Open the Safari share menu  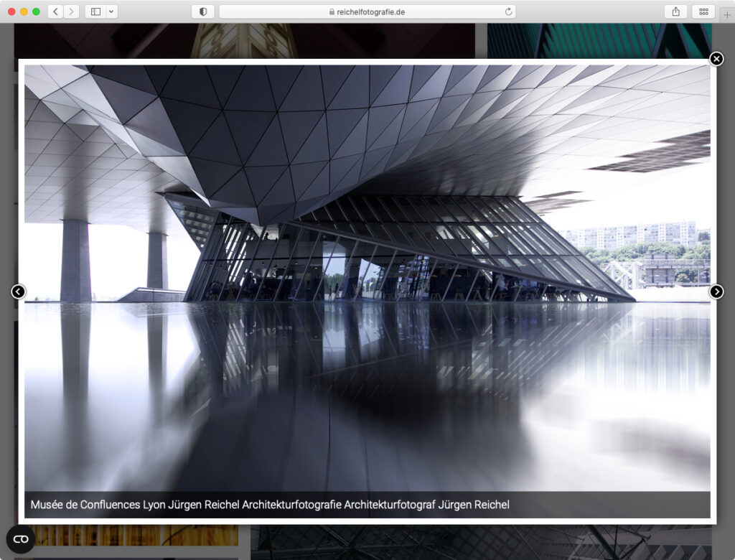coord(675,11)
